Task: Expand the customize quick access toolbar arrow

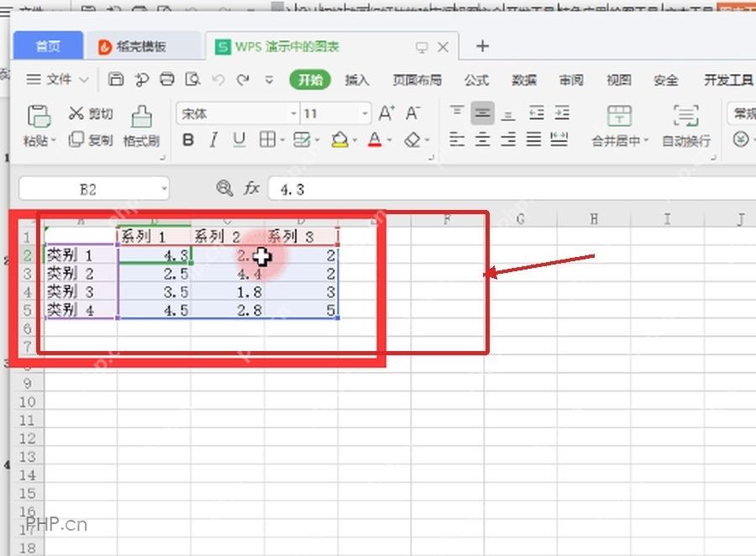Action: pyautogui.click(x=269, y=80)
